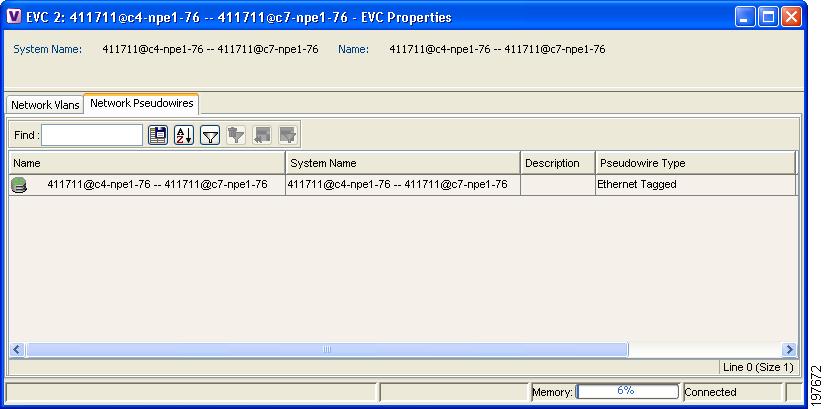
Task: Click the Show only selected rows icon
Action: [288, 135]
